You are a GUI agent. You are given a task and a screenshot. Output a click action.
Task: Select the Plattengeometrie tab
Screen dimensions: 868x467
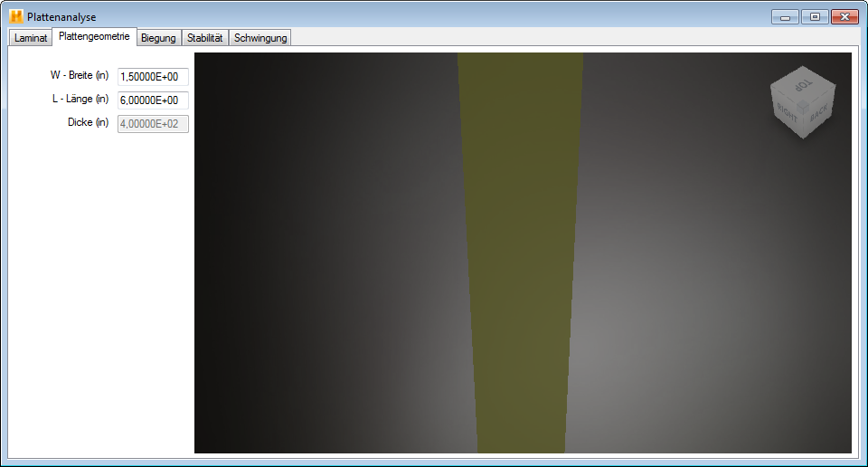click(x=94, y=36)
